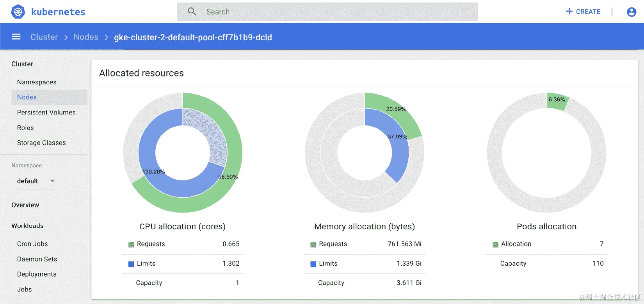Click the Memory allocation (bytes) title
This screenshot has width=644, height=304.
365,227
